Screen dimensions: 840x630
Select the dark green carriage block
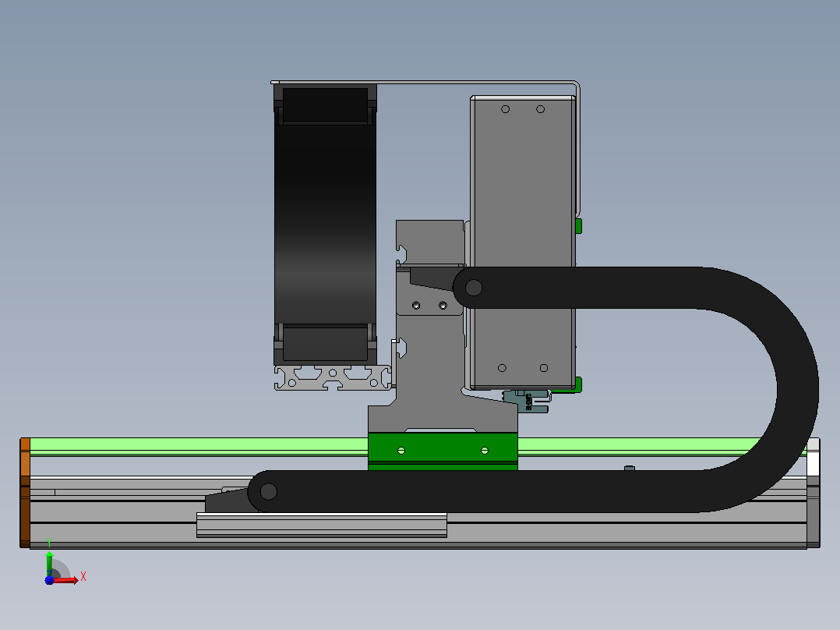pos(443,451)
